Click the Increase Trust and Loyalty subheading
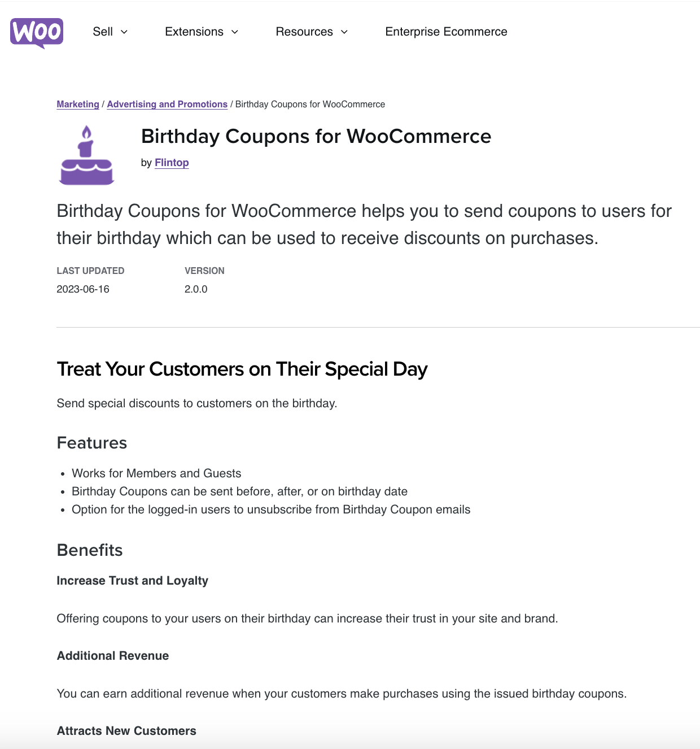Image resolution: width=700 pixels, height=749 pixels. tap(132, 580)
